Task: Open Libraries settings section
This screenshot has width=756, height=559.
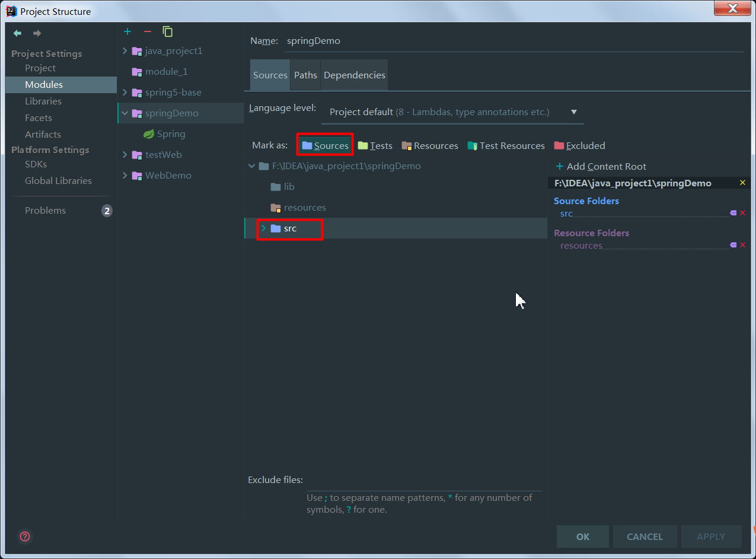Action: coord(43,101)
